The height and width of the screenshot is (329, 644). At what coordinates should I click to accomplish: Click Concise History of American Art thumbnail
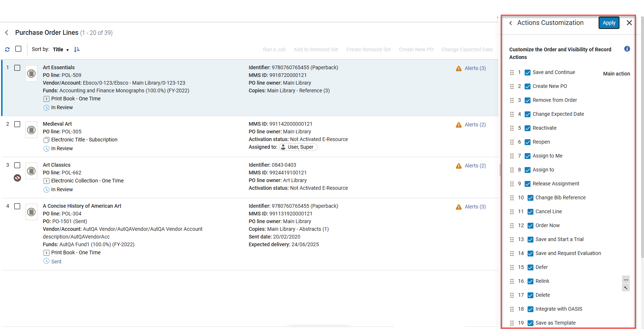tap(31, 212)
